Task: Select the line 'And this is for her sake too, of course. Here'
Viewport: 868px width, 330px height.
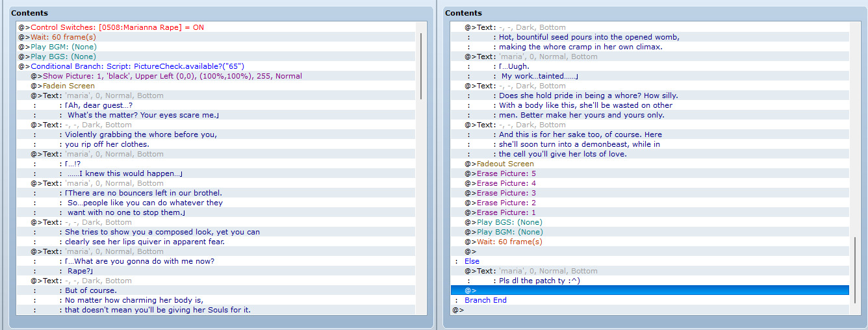Action: point(650,134)
